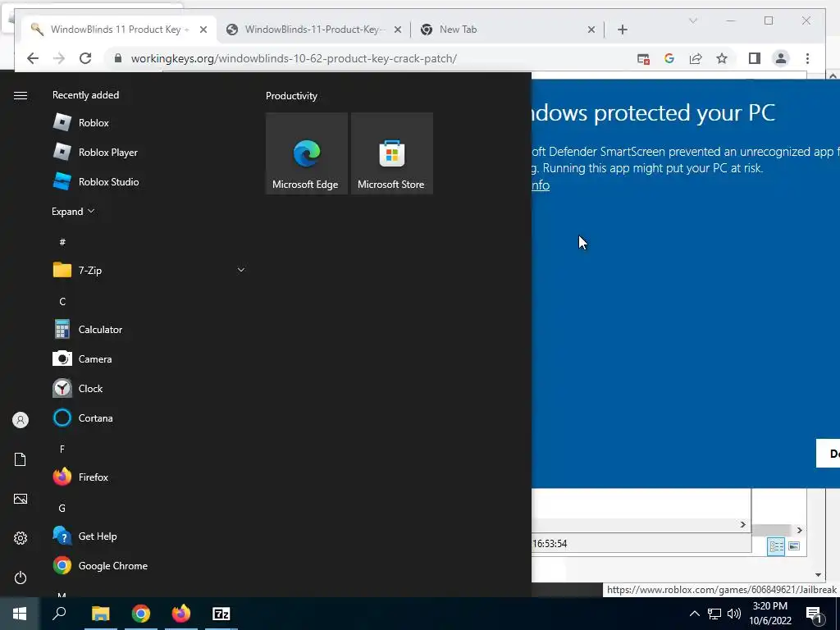Toggle the Start menu hamburger navigation
This screenshot has width=840, height=630.
coord(21,95)
